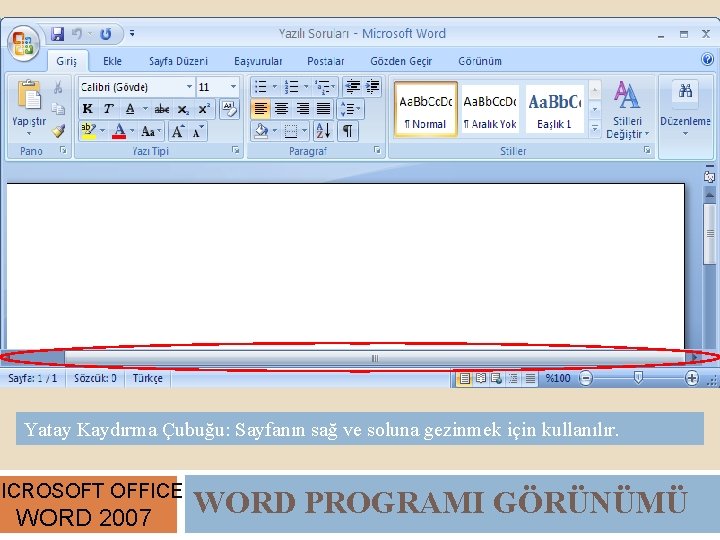Switch to Full Screen Reading view
720x540 pixels.
(481, 378)
